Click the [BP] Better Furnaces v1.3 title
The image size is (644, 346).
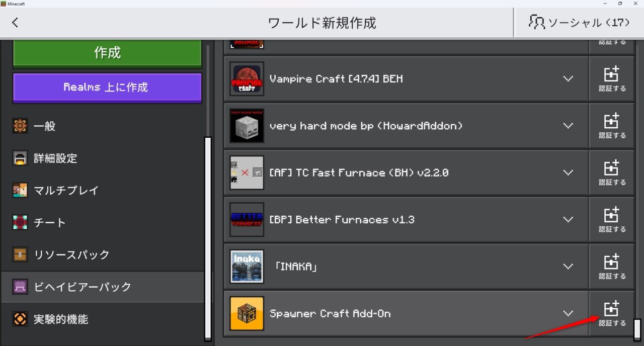coord(342,220)
